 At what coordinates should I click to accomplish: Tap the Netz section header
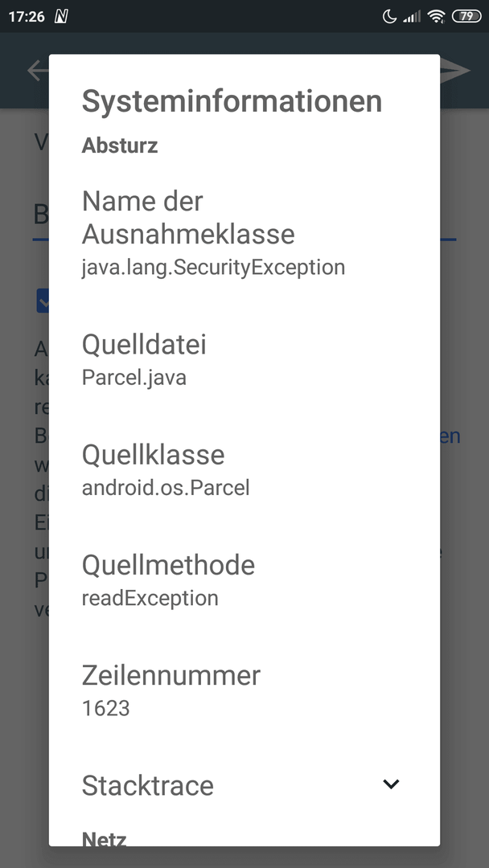coord(104,838)
